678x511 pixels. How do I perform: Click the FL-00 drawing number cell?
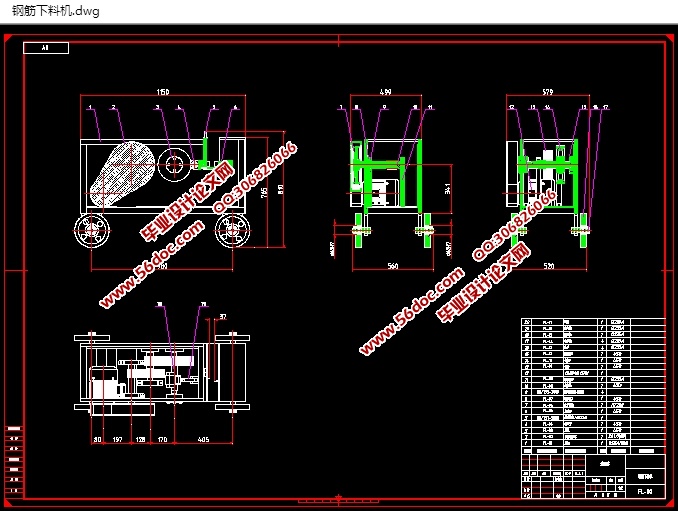(645, 492)
